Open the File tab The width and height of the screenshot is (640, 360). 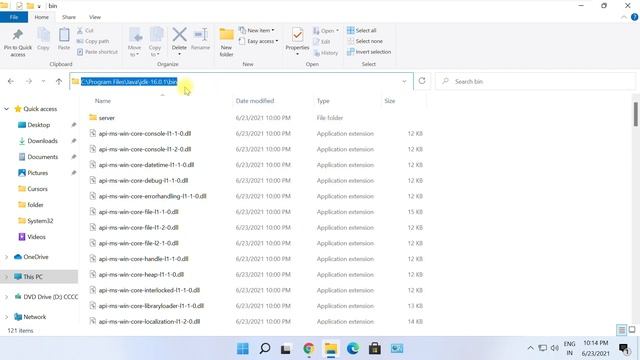14,17
